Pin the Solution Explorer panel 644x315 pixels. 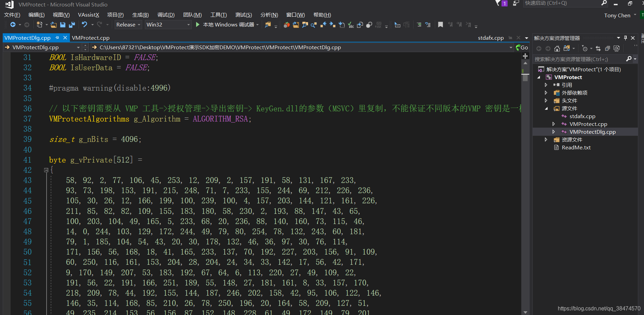[x=625, y=38]
